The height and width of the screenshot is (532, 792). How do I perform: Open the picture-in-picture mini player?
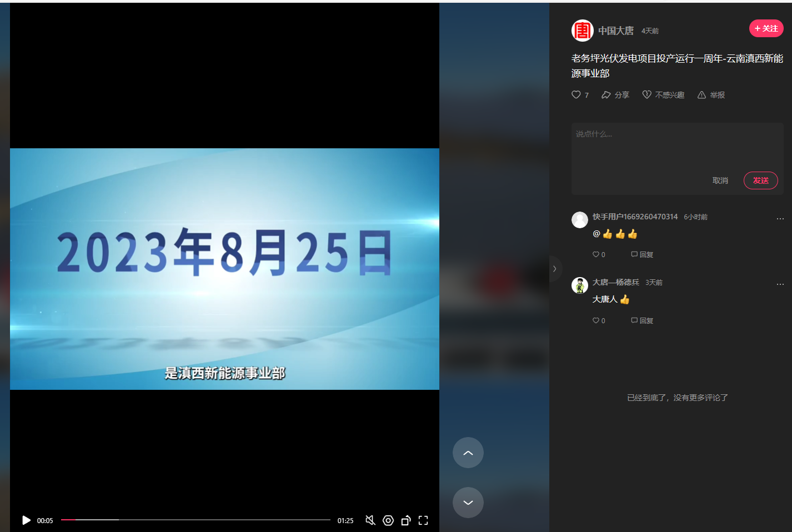(406, 520)
